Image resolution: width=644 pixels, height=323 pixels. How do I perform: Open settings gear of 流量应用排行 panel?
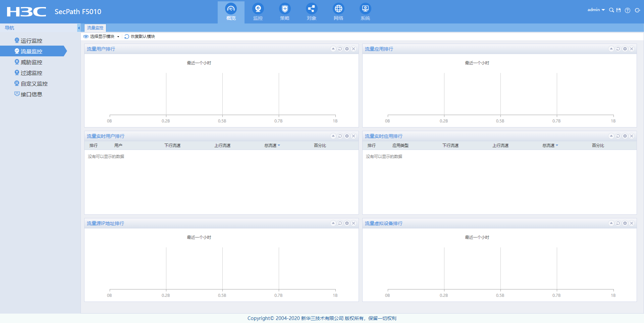point(625,49)
